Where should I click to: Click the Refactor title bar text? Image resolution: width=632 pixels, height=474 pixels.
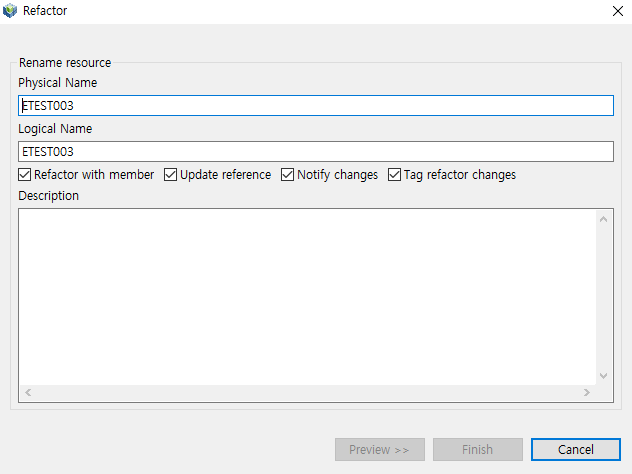pyautogui.click(x=45, y=11)
